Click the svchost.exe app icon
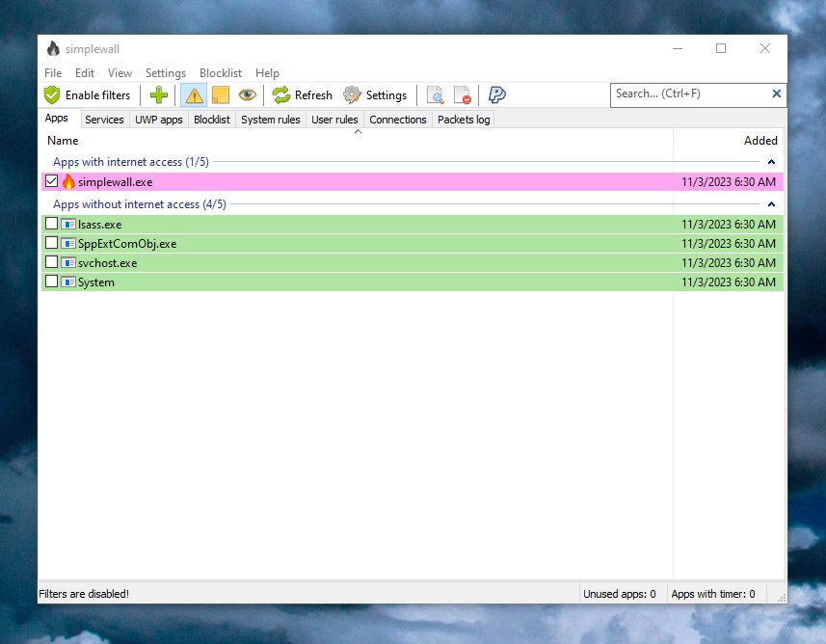The width and height of the screenshot is (826, 644). pyautogui.click(x=68, y=262)
